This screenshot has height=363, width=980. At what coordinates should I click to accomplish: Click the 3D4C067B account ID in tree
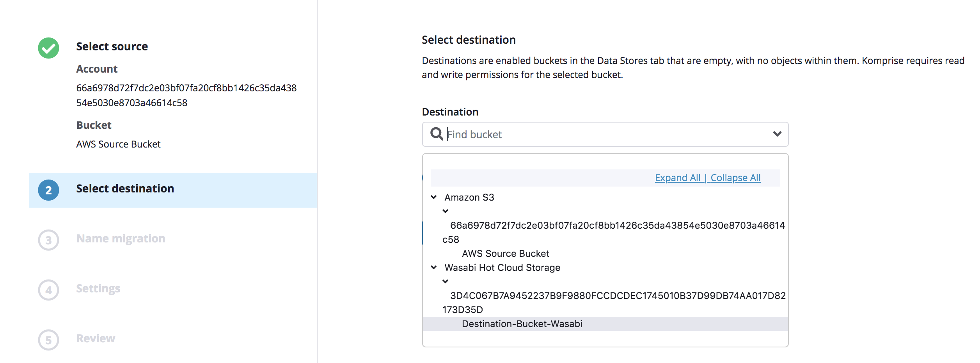coord(614,302)
